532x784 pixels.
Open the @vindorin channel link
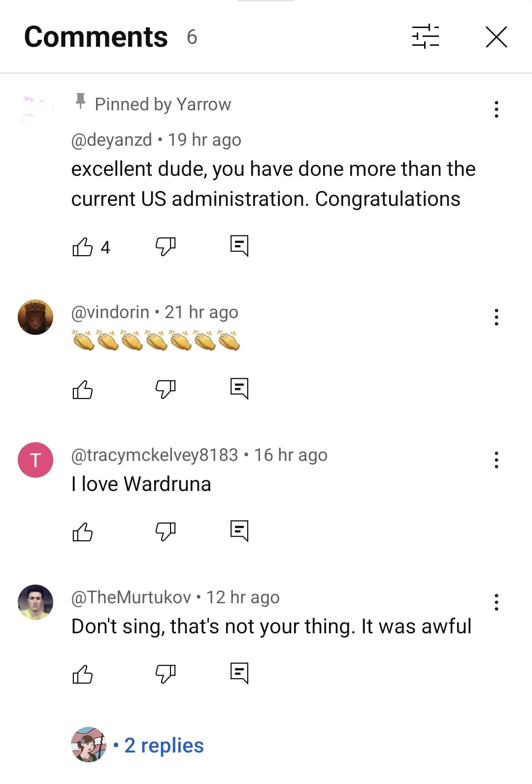click(110, 312)
